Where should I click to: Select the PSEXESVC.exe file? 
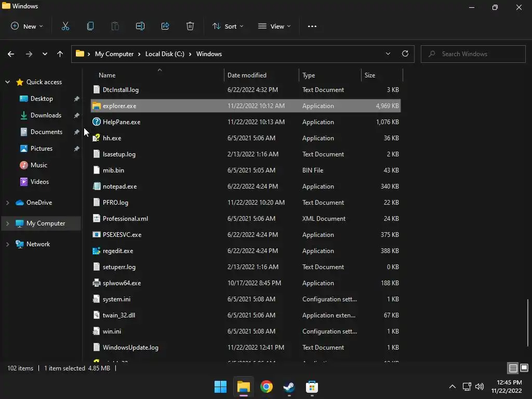point(246,235)
